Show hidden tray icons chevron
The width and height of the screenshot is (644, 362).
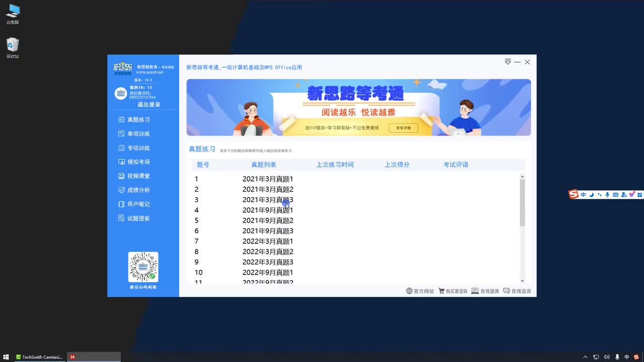pyautogui.click(x=585, y=357)
